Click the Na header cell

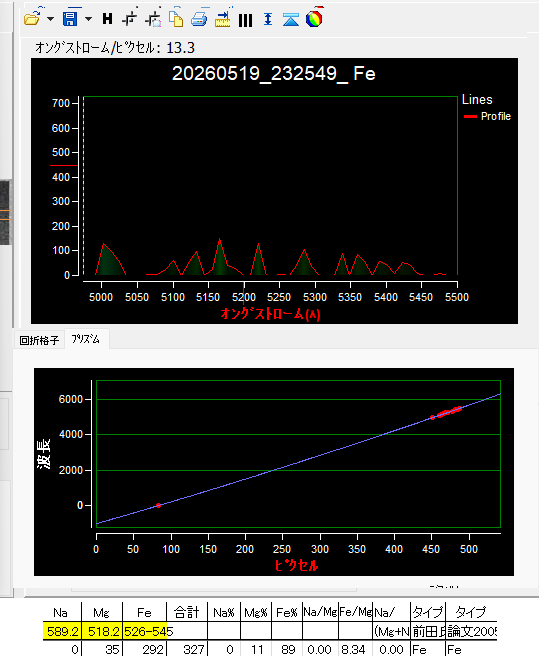pyautogui.click(x=61, y=612)
